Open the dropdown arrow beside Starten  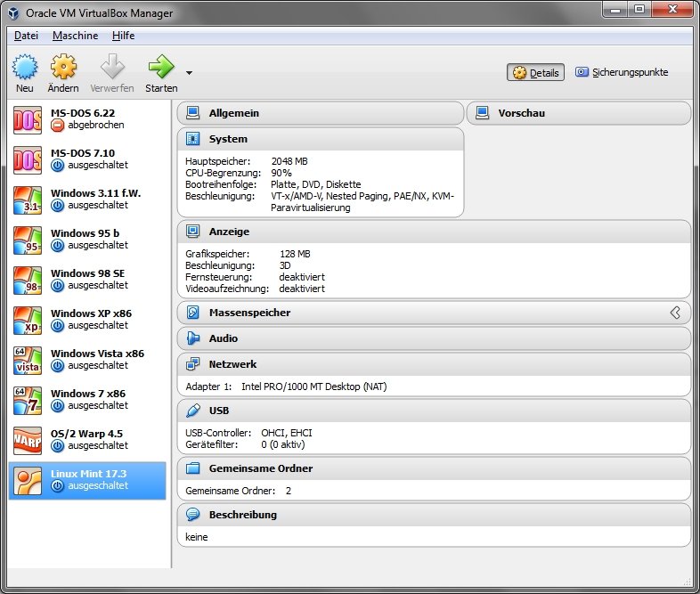(190, 73)
